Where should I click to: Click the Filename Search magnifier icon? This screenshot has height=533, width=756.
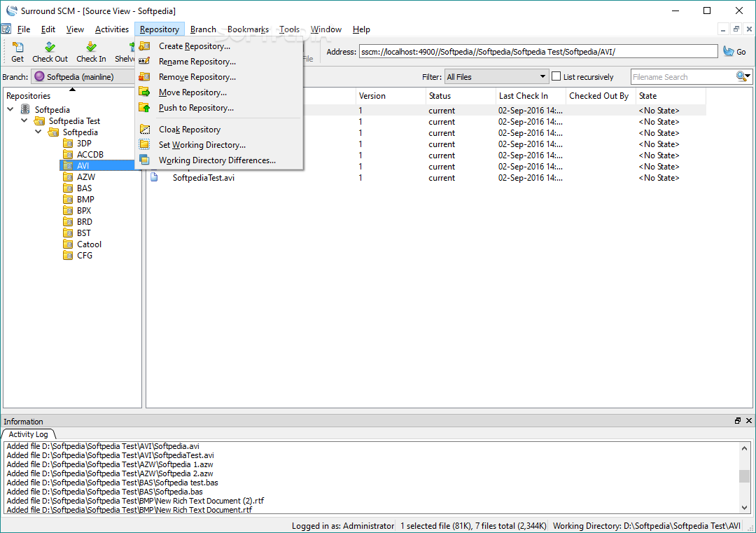click(741, 76)
